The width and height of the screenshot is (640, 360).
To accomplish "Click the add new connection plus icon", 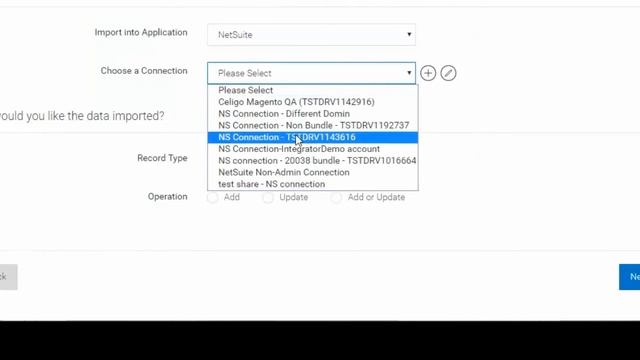I will [428, 73].
